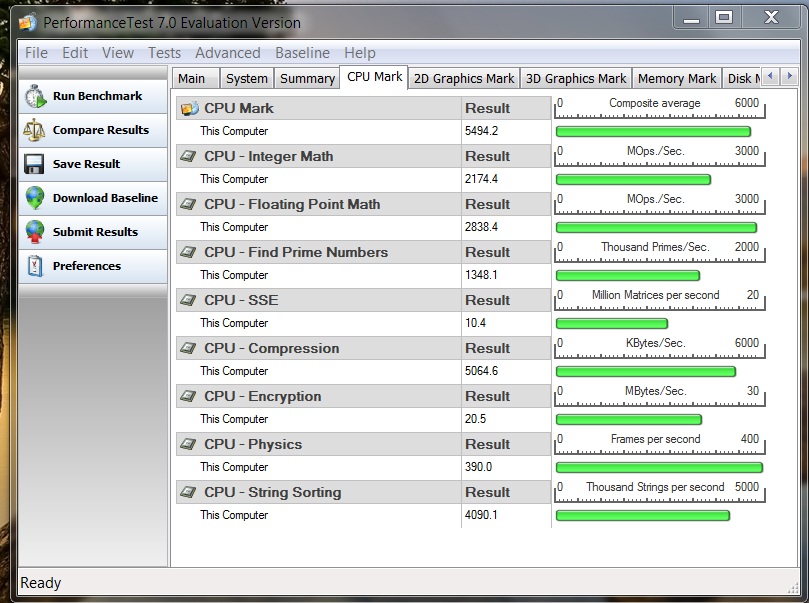The width and height of the screenshot is (809, 603).
Task: Click the Integer Math green result bar
Action: [x=634, y=180]
